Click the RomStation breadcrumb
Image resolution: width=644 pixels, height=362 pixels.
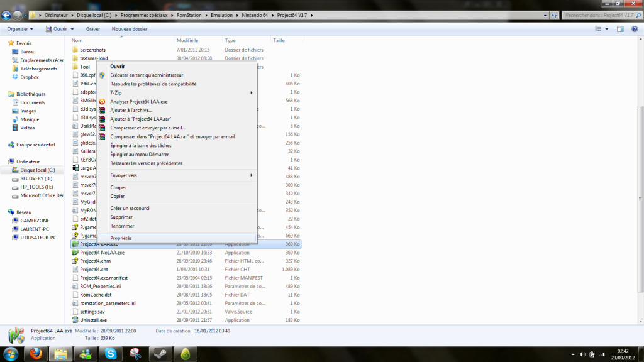[189, 16]
